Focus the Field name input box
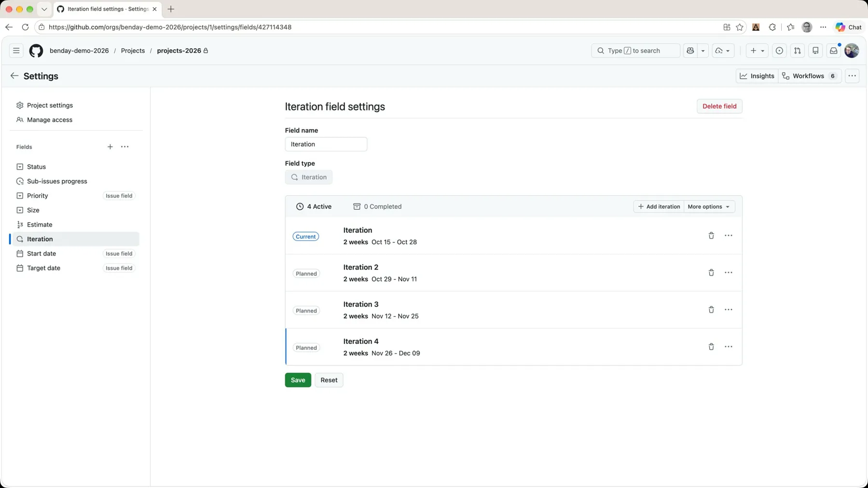This screenshot has width=868, height=488. coord(326,144)
